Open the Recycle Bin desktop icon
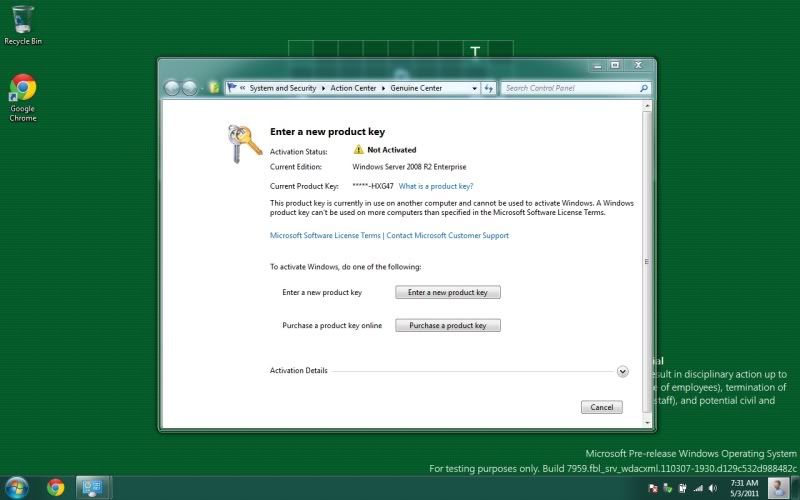 (x=23, y=24)
